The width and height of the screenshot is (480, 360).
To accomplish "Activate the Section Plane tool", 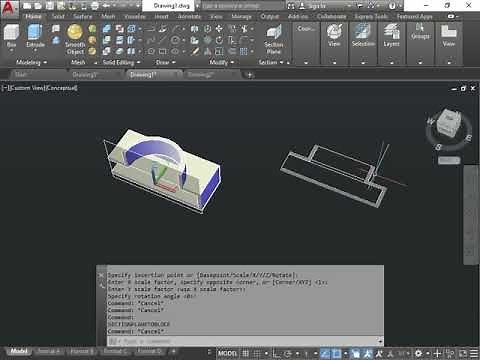I will point(274,39).
